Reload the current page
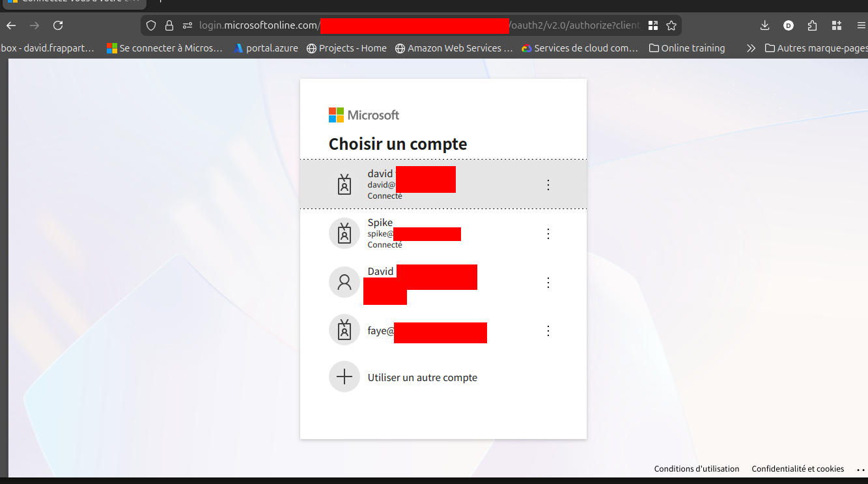Screen dimensions: 868x484 click(x=58, y=25)
